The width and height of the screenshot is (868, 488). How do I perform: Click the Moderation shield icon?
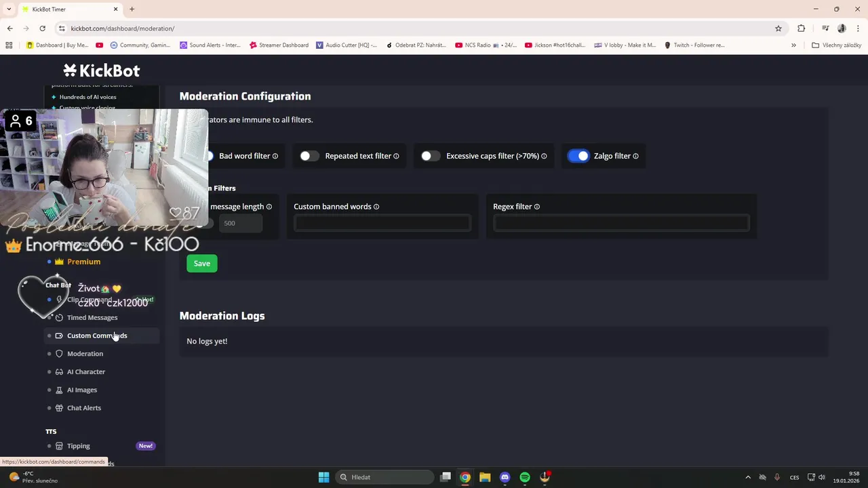[x=59, y=354]
